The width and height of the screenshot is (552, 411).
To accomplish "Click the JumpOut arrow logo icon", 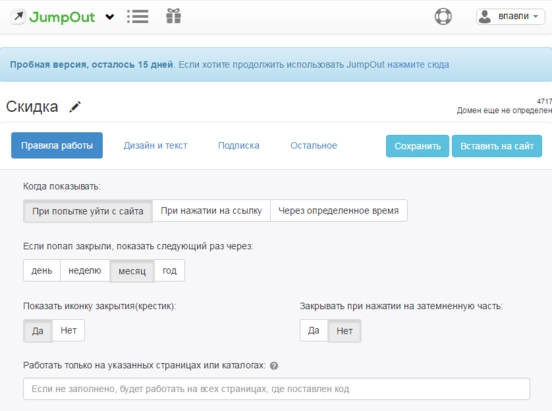I will (18, 17).
